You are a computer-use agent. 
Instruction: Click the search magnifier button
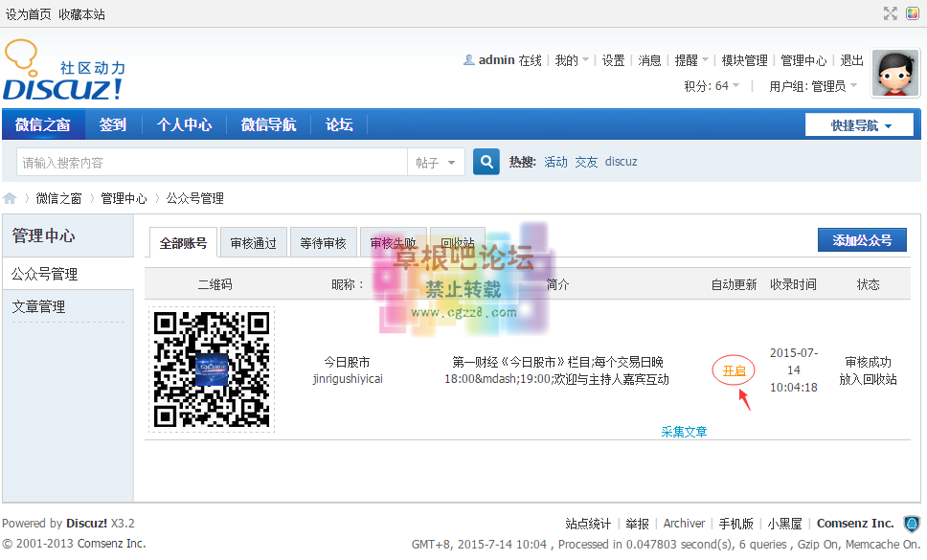point(485,162)
